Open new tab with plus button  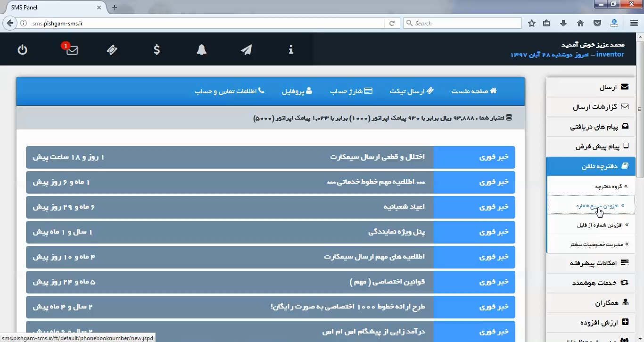[115, 8]
